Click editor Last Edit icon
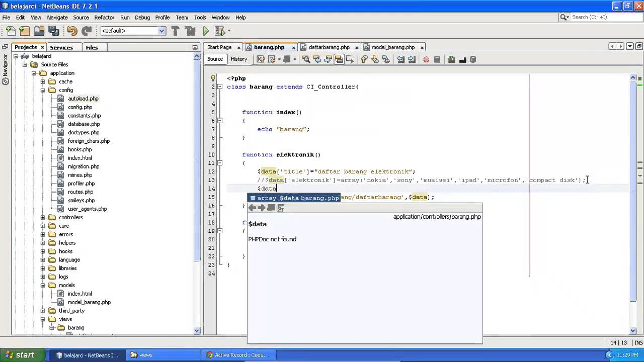This screenshot has width=644, height=362. (261, 59)
